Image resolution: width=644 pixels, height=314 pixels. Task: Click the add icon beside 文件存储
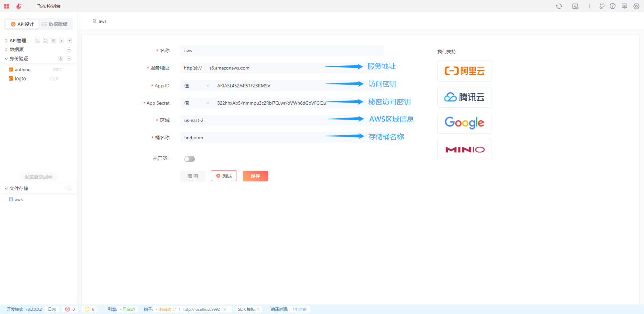69,188
